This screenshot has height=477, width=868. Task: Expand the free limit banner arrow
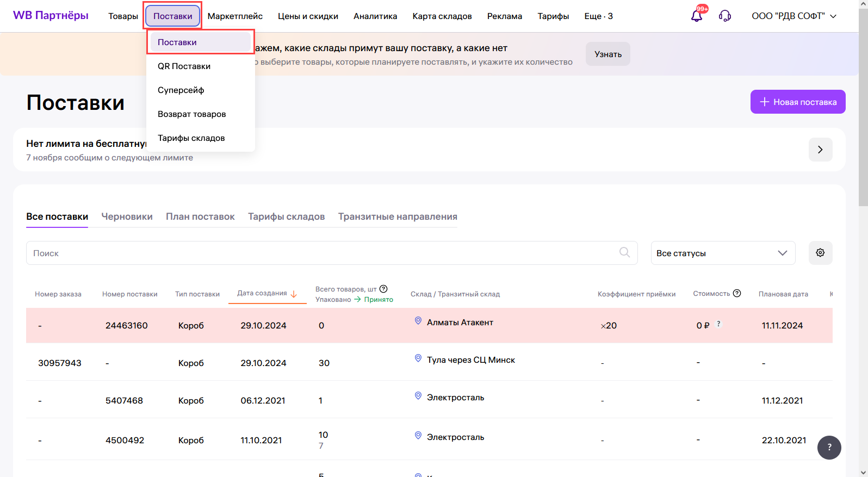pos(820,150)
